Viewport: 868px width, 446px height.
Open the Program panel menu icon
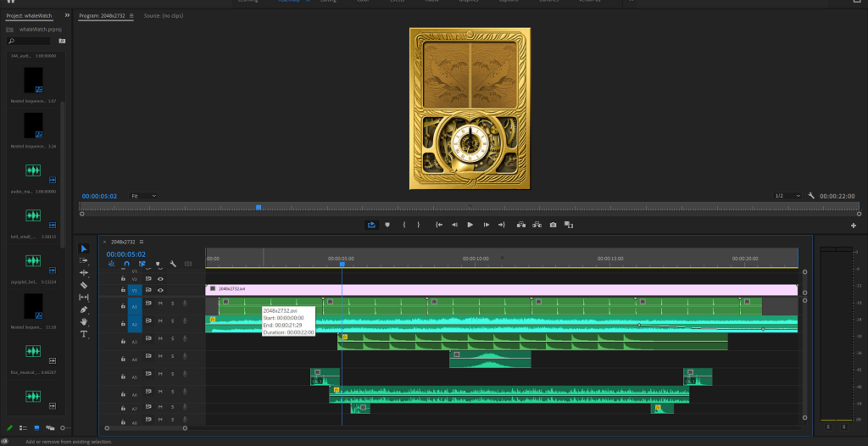click(x=131, y=16)
